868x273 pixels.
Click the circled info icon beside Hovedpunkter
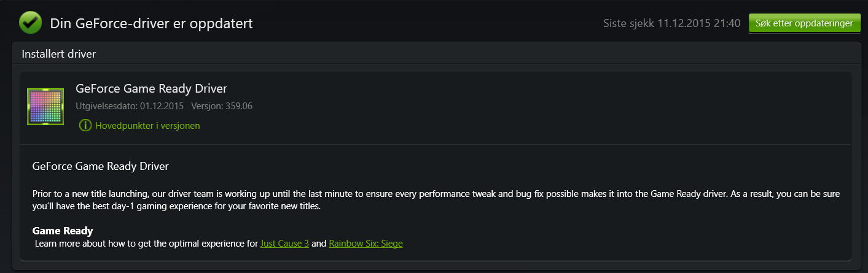click(x=85, y=125)
